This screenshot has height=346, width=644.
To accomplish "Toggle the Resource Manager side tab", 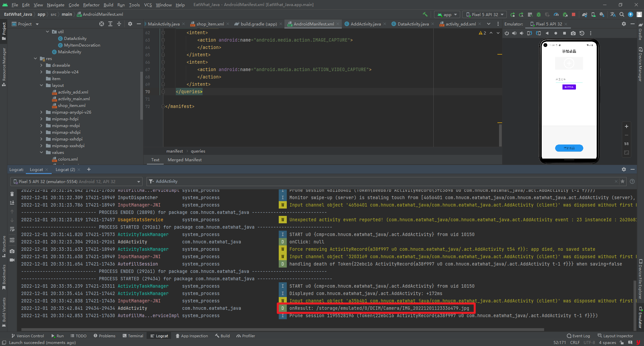I will pyautogui.click(x=4, y=67).
